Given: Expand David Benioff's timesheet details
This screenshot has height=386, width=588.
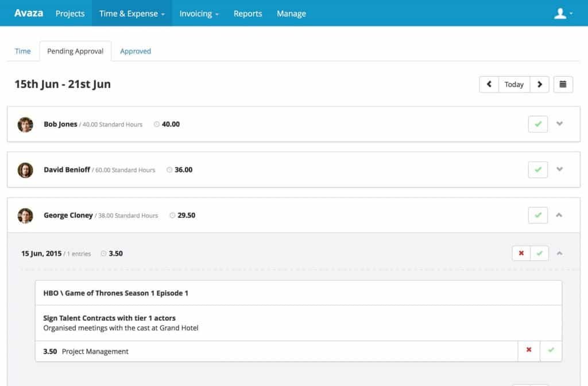Looking at the screenshot, I should (560, 170).
